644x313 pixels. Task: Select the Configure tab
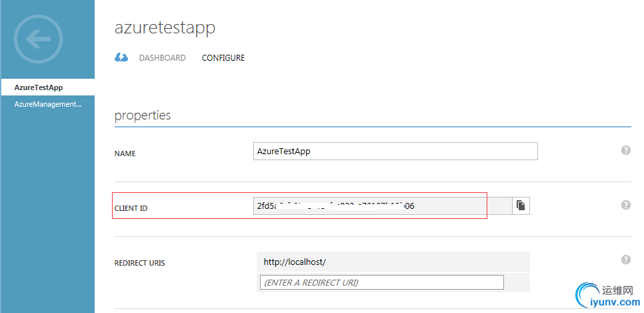223,58
